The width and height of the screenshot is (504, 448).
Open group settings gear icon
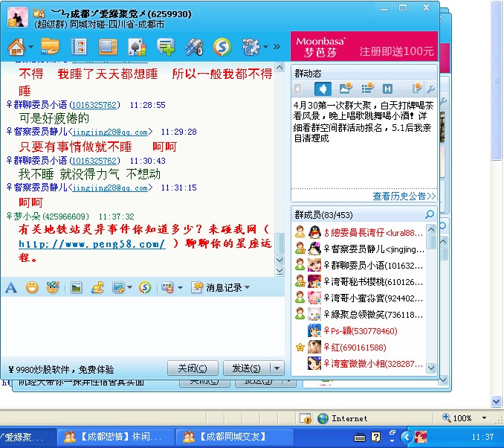coord(251,47)
